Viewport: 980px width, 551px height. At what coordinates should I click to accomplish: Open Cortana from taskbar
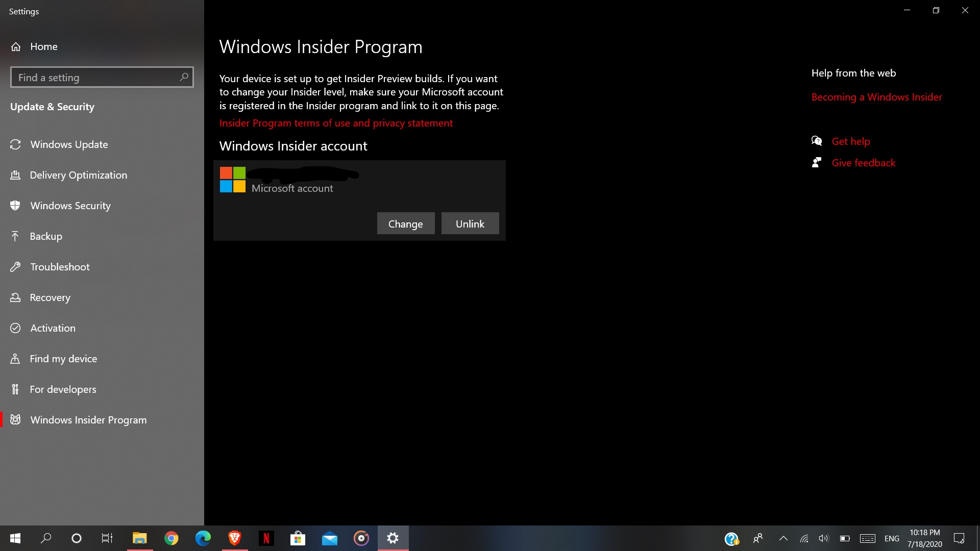77,538
